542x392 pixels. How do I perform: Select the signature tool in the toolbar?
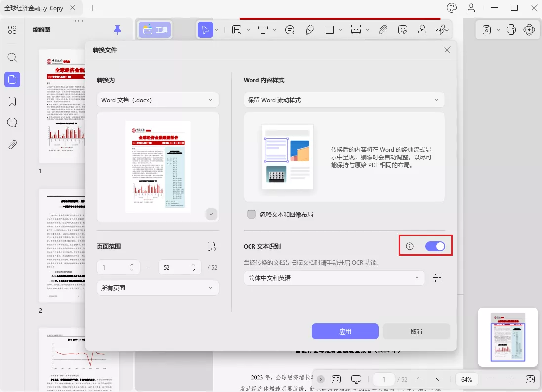442,30
